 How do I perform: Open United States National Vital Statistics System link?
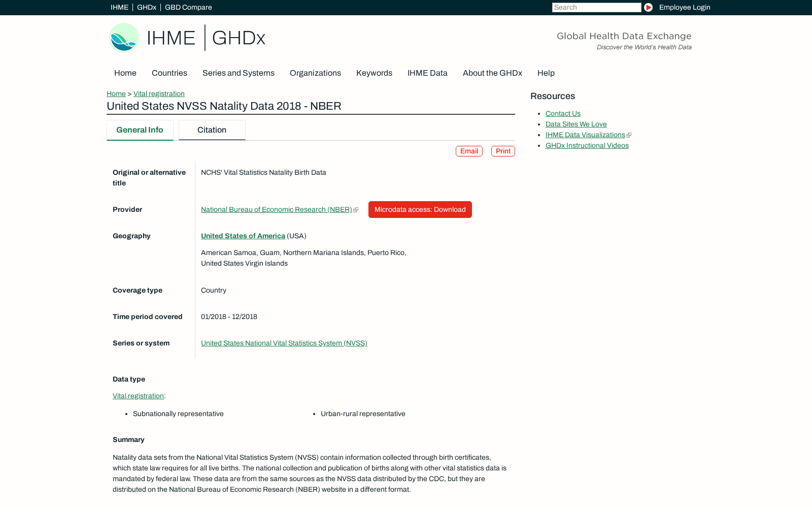pos(284,343)
